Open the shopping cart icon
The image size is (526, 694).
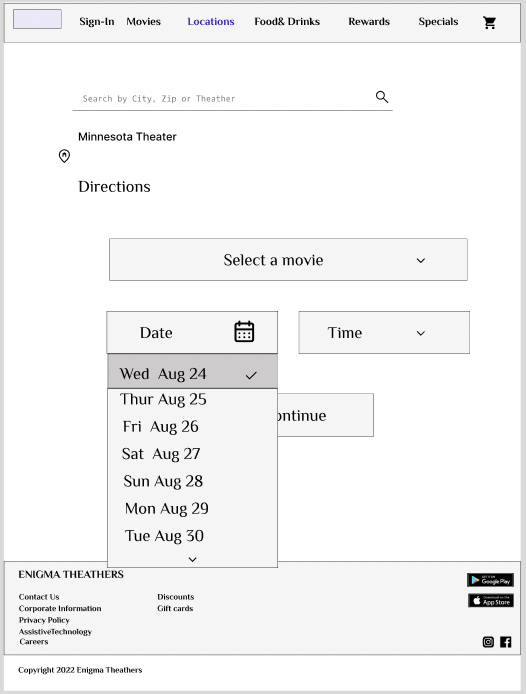(489, 23)
